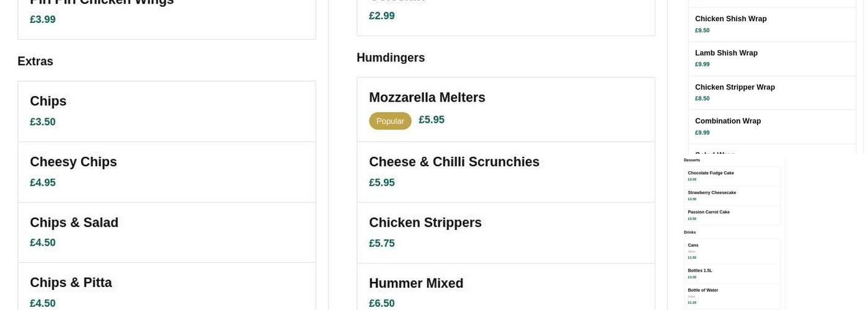Open the Hummer Mixed item

click(x=505, y=291)
